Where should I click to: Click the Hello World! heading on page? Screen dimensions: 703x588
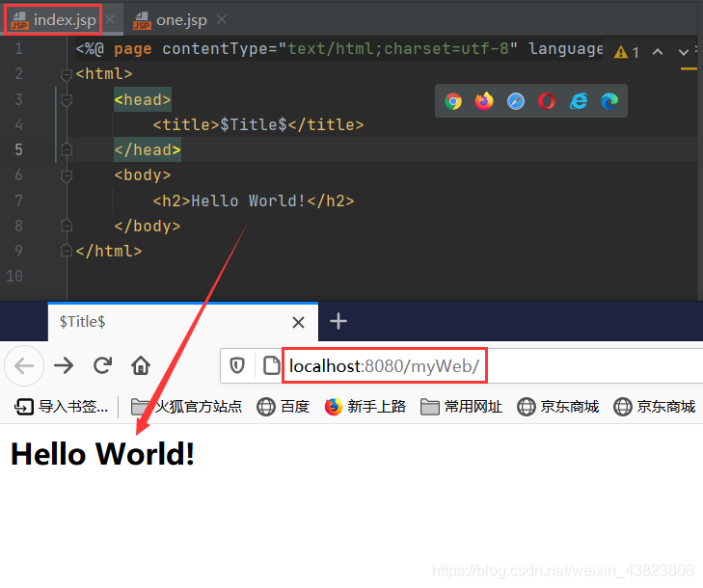coord(102,454)
